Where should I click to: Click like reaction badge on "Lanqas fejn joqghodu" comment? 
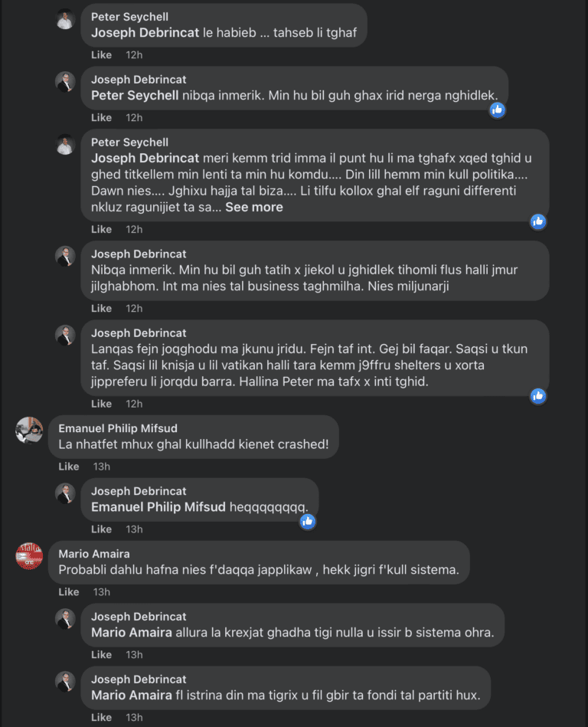click(538, 396)
